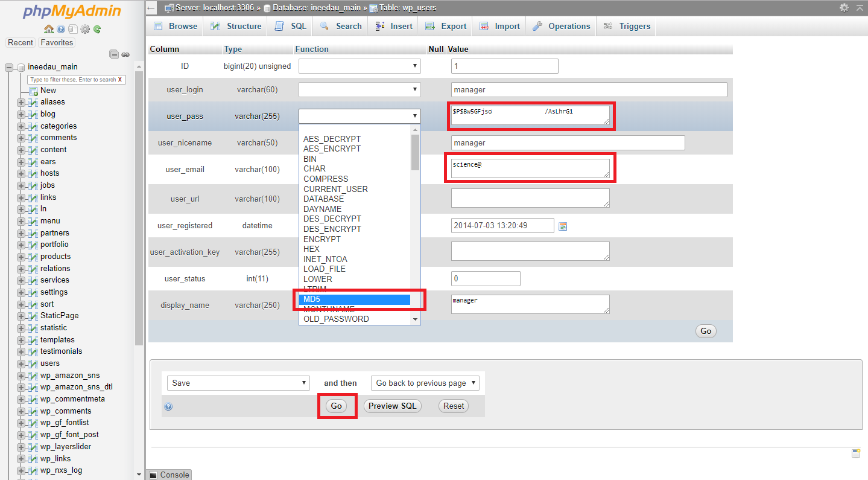Open the users table in sidebar
Image resolution: width=868 pixels, height=480 pixels.
50,363
